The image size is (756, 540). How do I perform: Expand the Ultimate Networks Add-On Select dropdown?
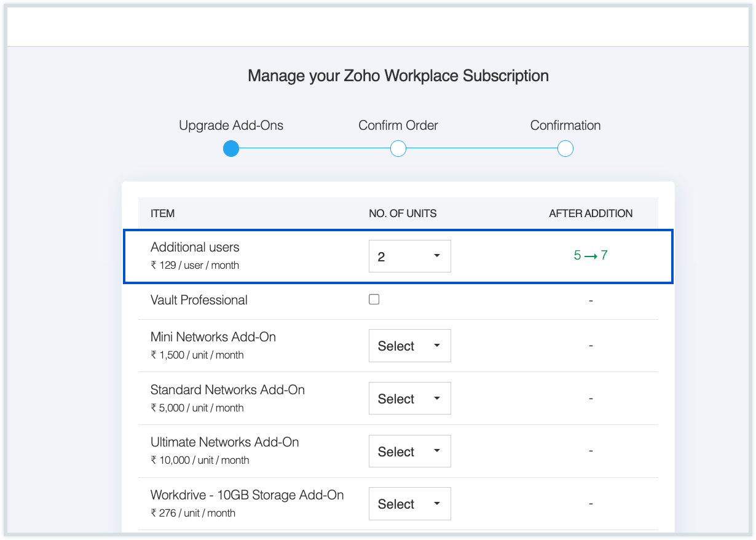tap(409, 451)
